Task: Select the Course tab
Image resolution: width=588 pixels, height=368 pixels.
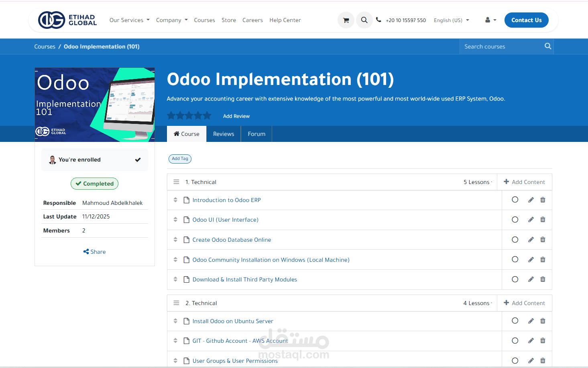Action: (187, 134)
